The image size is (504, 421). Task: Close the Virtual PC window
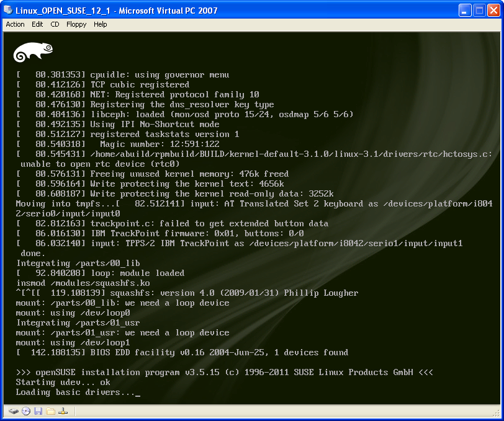click(493, 11)
